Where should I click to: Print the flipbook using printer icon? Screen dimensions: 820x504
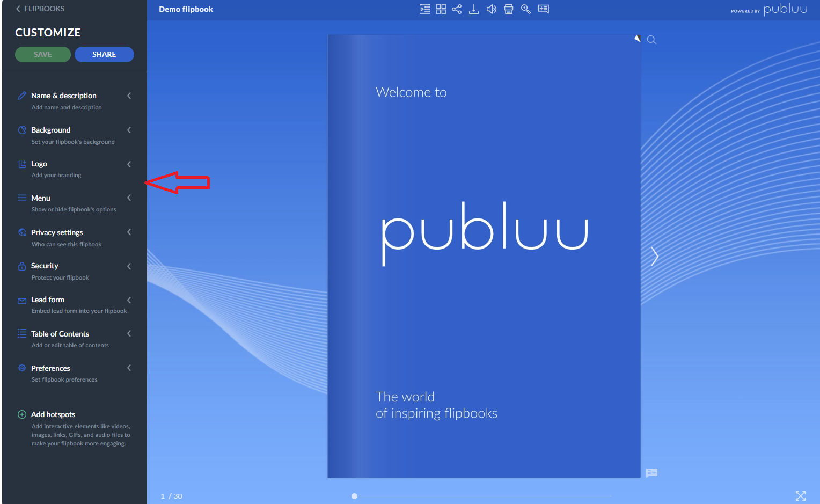(x=508, y=9)
